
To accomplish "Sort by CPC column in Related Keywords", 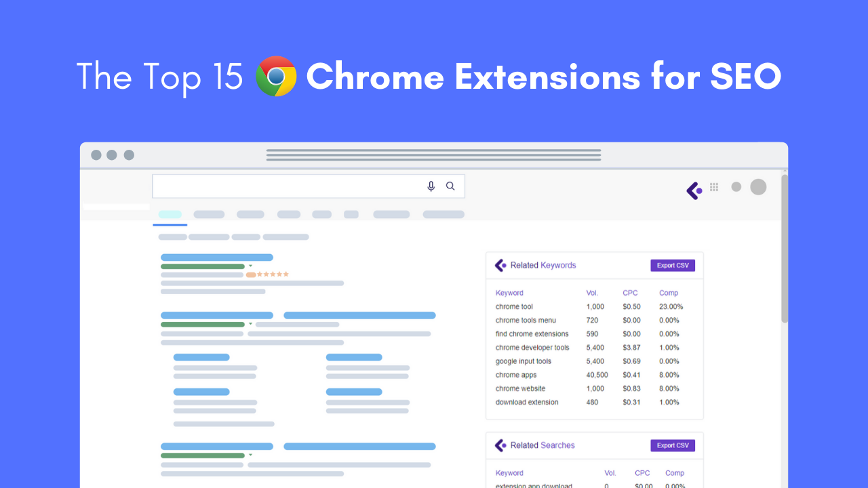I will (x=631, y=293).
